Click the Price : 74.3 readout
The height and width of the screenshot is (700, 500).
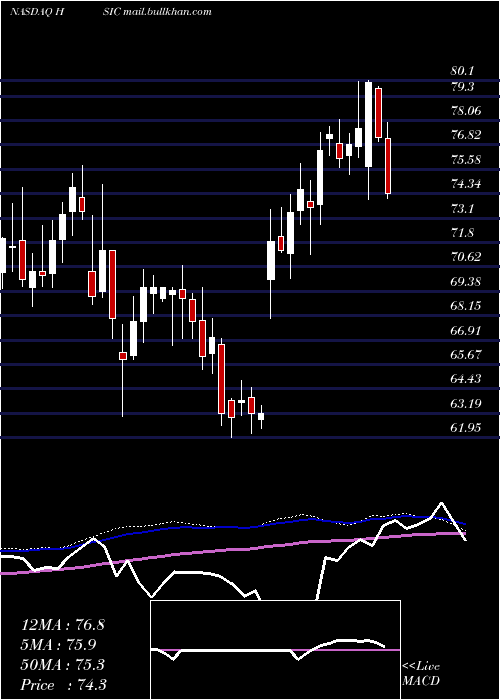(63, 684)
